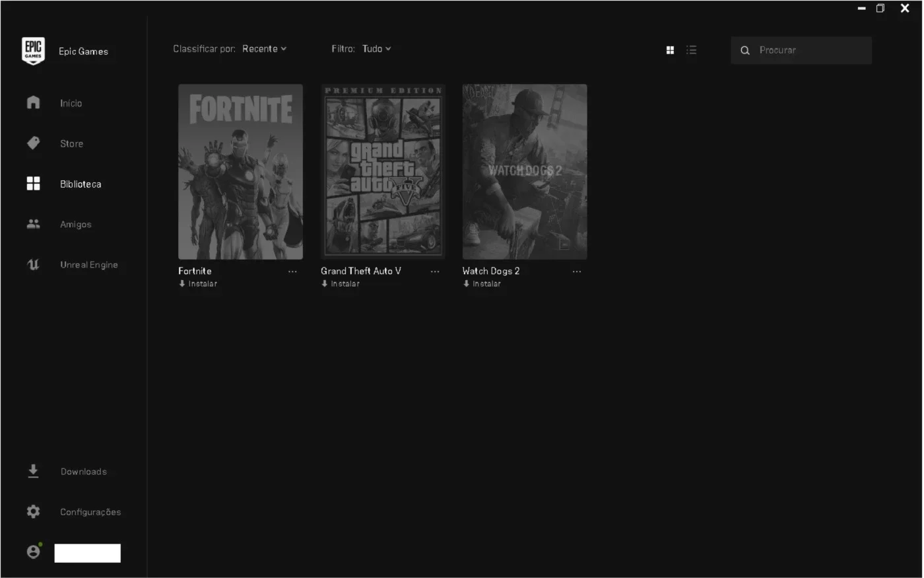Click the Procurar search field

pyautogui.click(x=801, y=50)
